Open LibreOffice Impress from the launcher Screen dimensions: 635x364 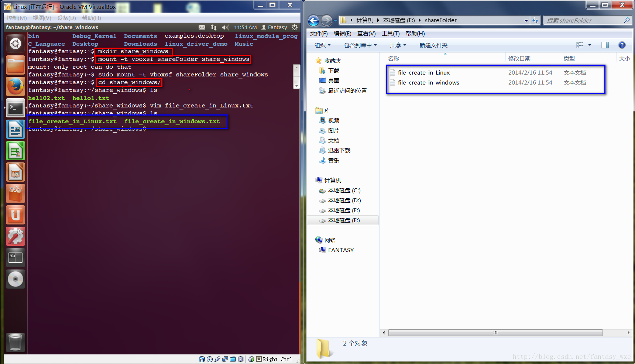(16, 172)
